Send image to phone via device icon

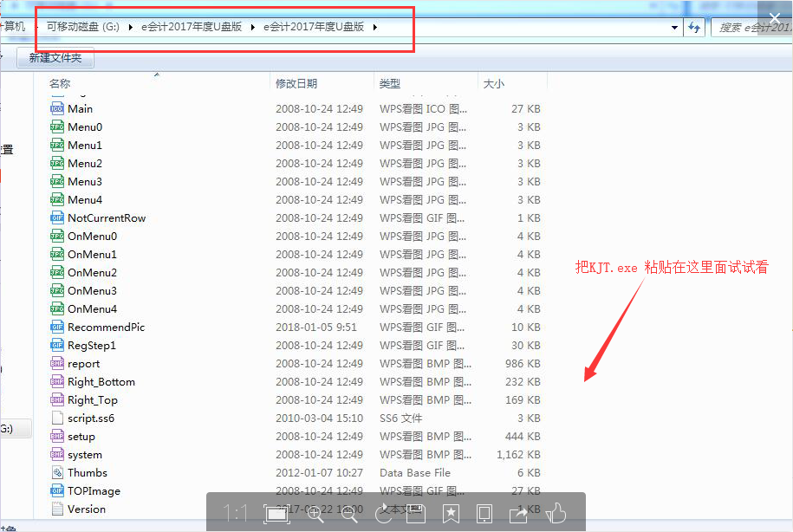pyautogui.click(x=484, y=514)
